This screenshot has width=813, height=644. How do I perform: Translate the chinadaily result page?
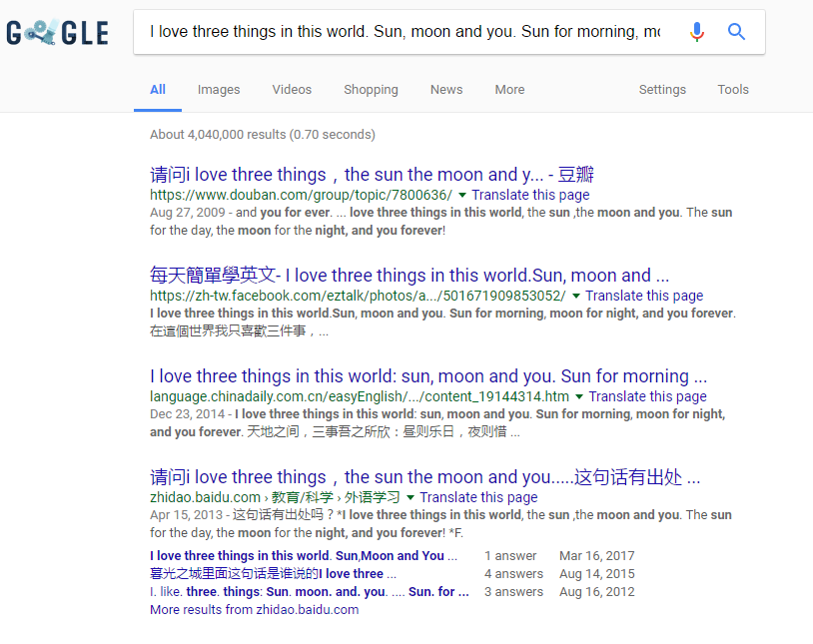point(648,396)
